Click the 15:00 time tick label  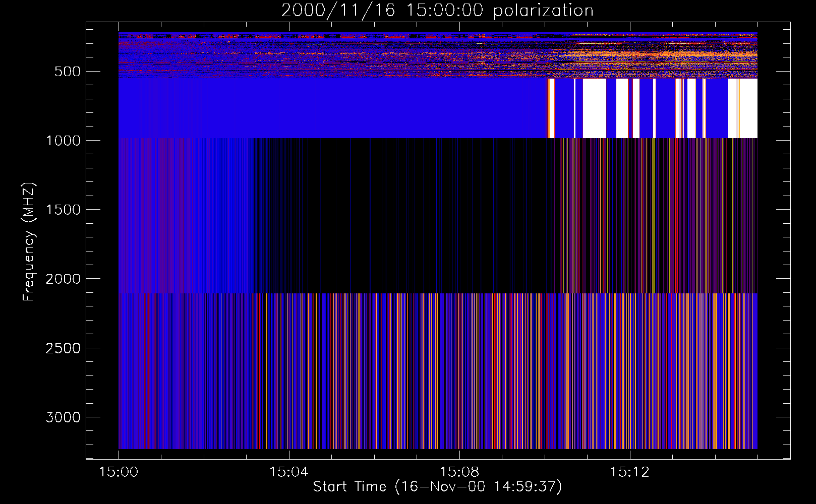coord(119,472)
